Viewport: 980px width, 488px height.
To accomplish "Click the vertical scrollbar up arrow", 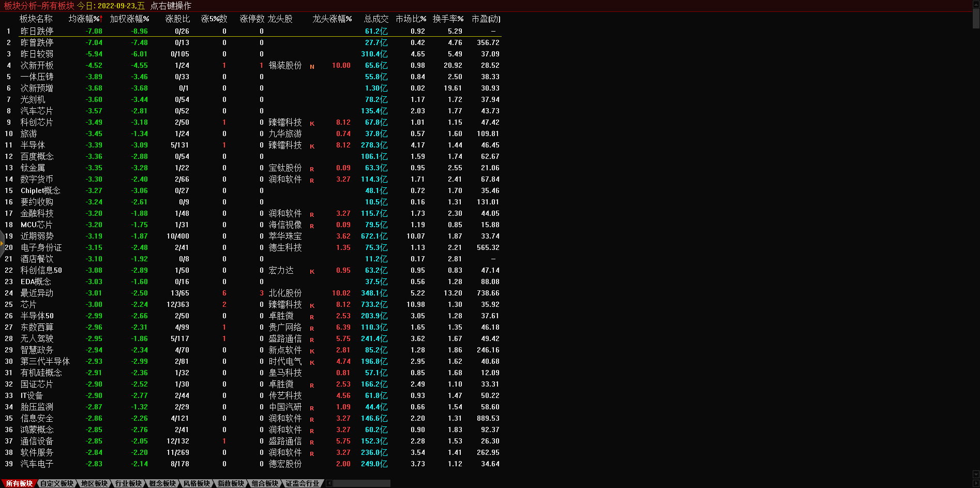I will pos(976,4).
